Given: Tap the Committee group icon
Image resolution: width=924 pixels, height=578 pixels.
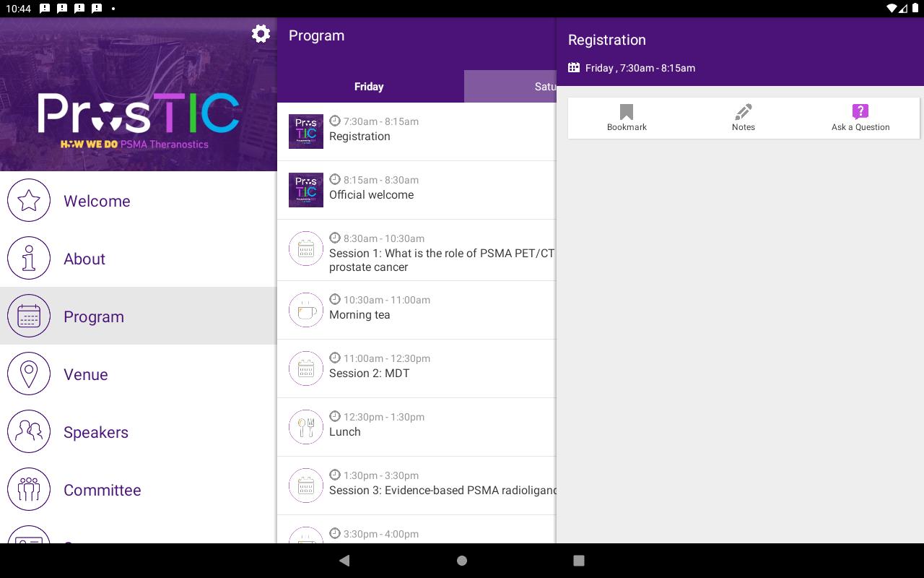Looking at the screenshot, I should (29, 489).
